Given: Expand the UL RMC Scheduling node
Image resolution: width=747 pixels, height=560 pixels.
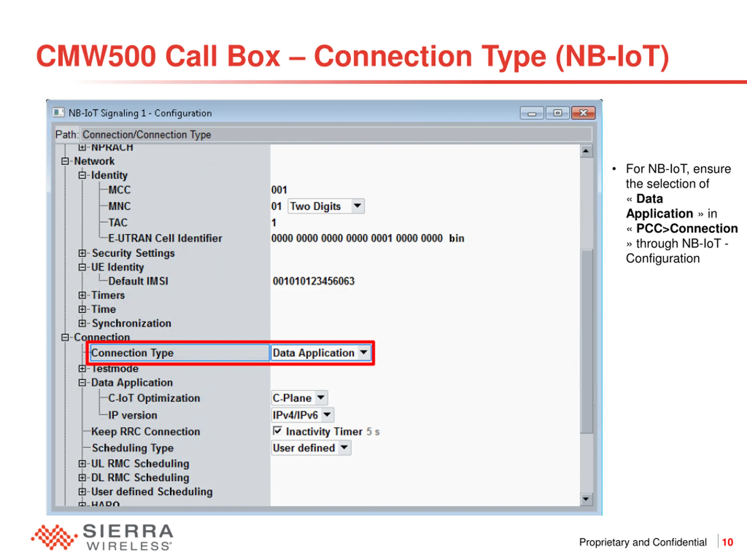Looking at the screenshot, I should pos(82,464).
